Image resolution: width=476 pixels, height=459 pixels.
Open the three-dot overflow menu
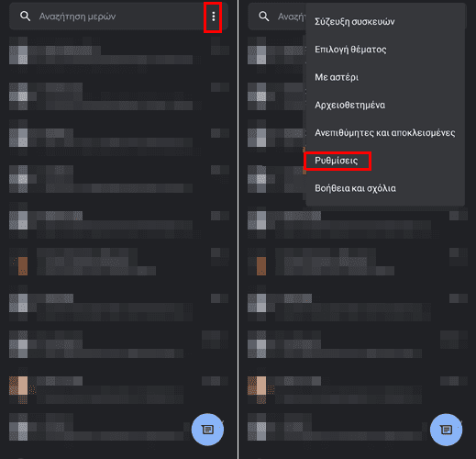(213, 17)
